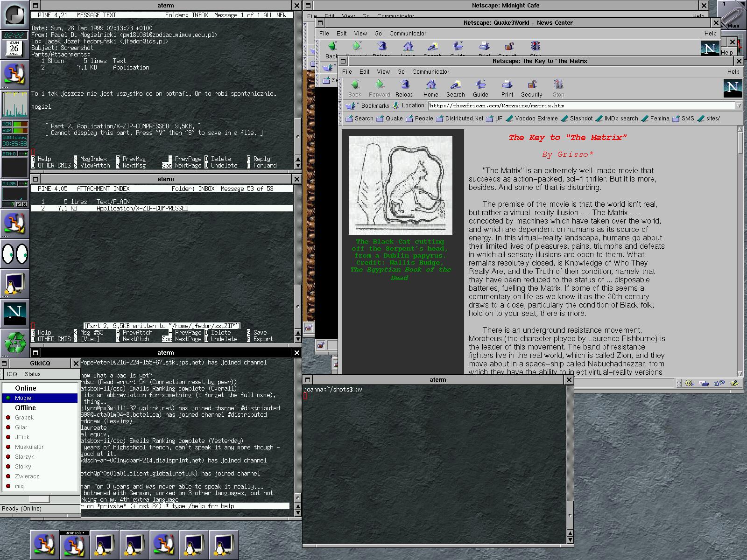Click the xeyes dock icon
Viewport: 747px width, 560px height.
click(14, 253)
